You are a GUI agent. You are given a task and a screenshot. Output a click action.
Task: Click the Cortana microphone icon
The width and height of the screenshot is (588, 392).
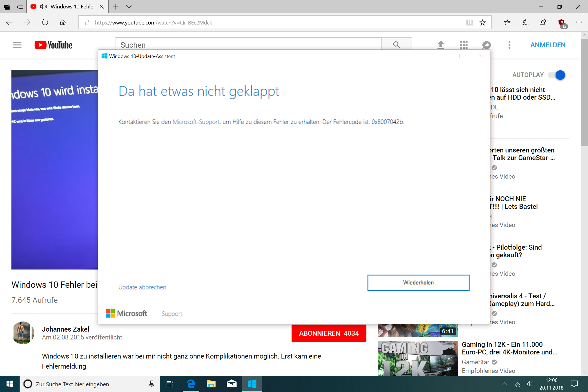coord(152,384)
